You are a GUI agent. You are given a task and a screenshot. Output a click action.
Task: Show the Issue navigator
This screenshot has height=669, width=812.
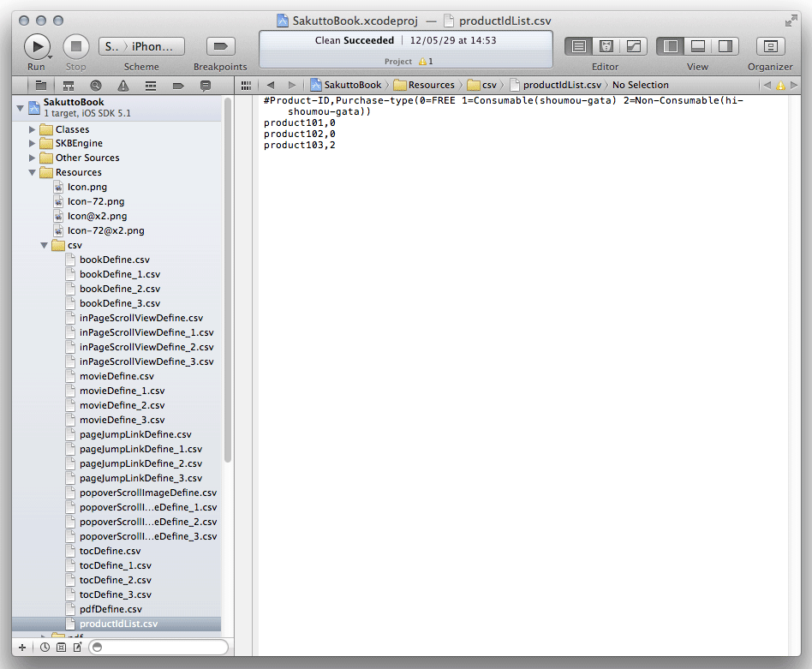tap(123, 86)
